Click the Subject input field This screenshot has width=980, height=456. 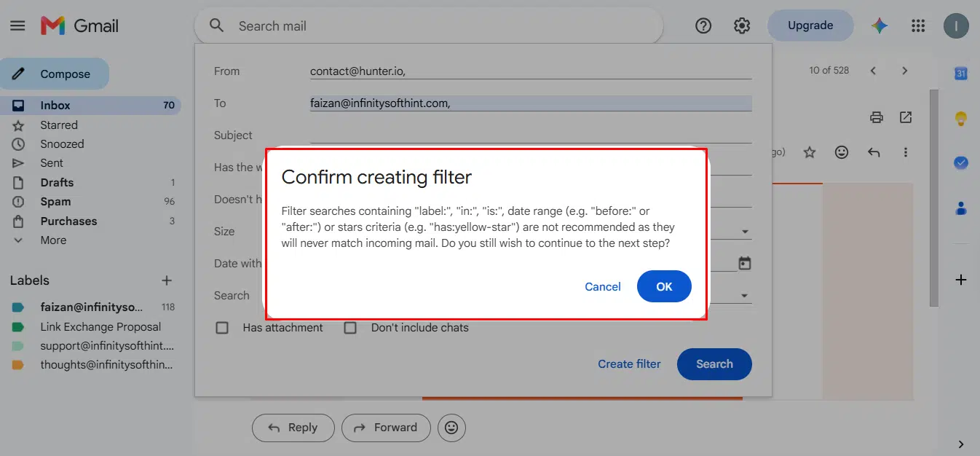(531, 135)
